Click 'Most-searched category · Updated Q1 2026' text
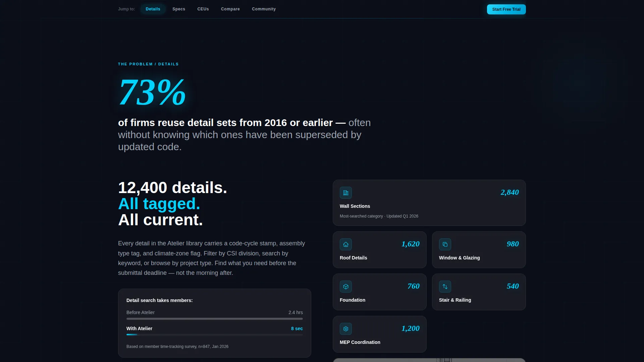Viewport: 644px width, 362px height. (379, 216)
